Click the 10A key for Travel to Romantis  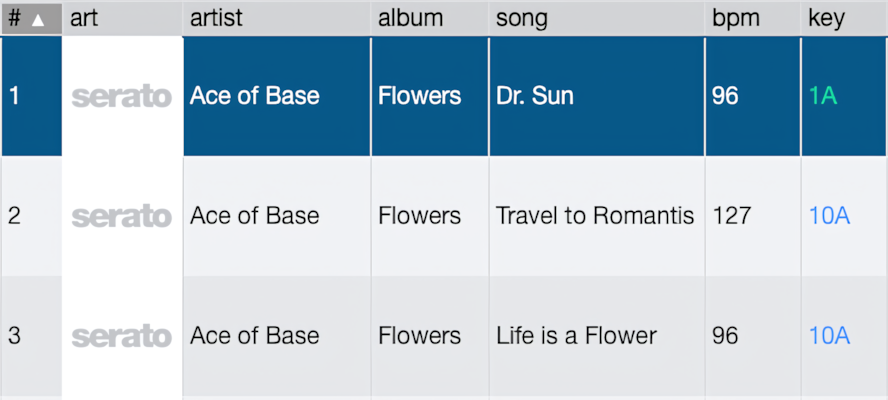[830, 216]
